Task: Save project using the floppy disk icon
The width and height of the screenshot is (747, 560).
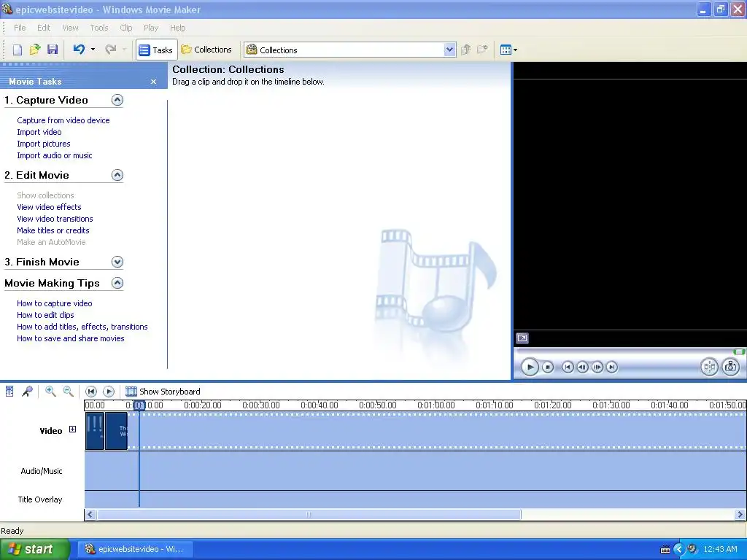Action: 53,50
